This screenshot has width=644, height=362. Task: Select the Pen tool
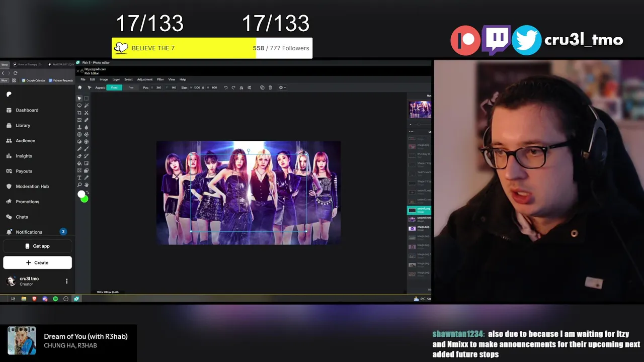[x=79, y=149]
